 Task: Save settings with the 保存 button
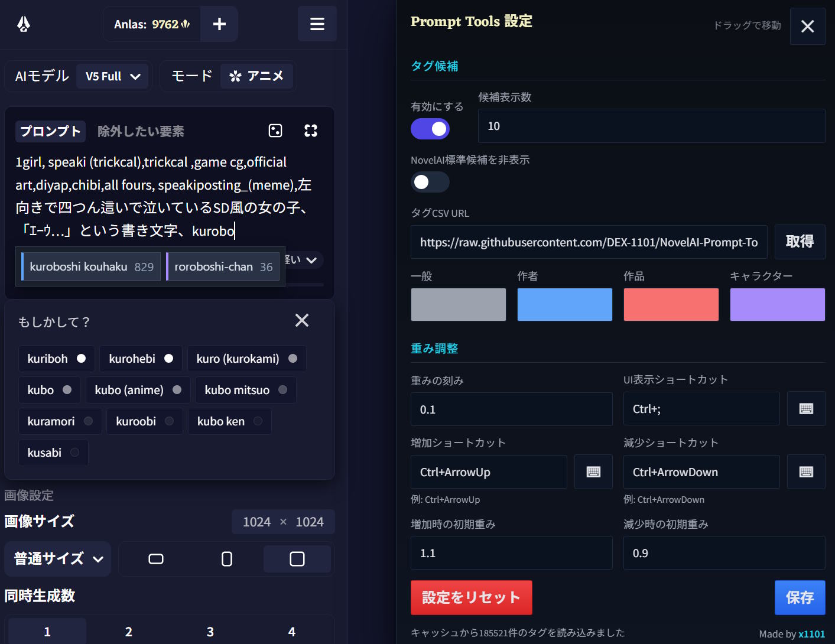coord(800,597)
